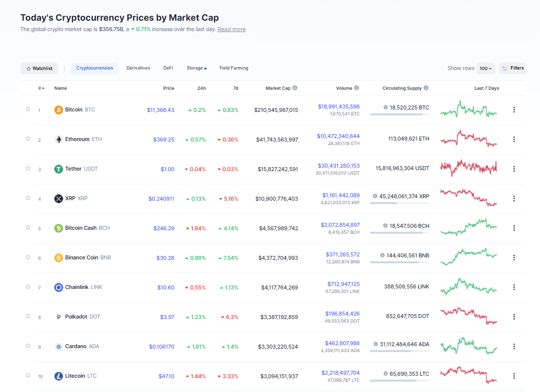Click info icon beside BNB circulating supply
This screenshot has width=540, height=392.
coord(382,255)
